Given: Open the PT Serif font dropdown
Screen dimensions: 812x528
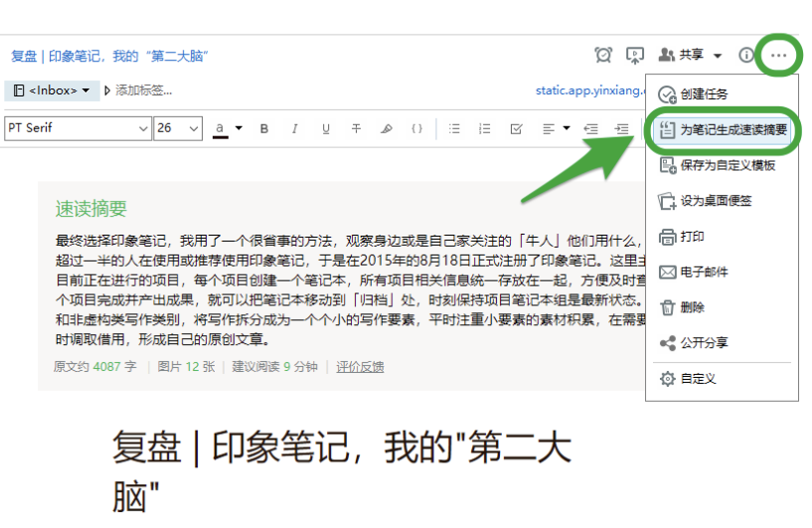Looking at the screenshot, I should tap(78, 128).
